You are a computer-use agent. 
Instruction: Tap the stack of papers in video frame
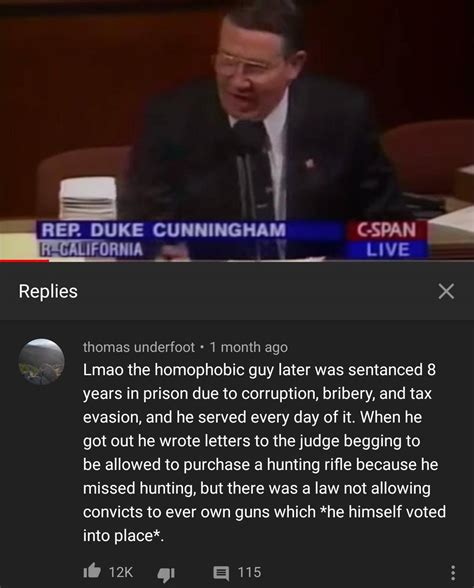click(88, 198)
